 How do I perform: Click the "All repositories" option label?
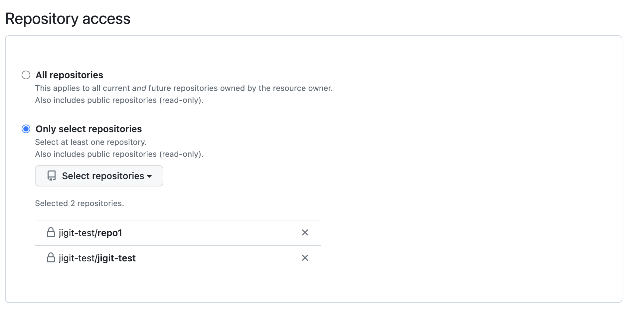pos(69,75)
